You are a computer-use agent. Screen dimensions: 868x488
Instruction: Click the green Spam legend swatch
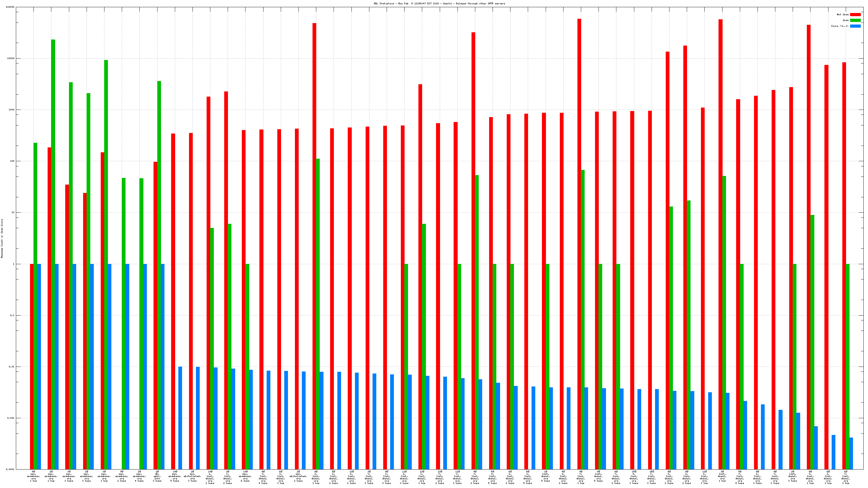tap(855, 20)
